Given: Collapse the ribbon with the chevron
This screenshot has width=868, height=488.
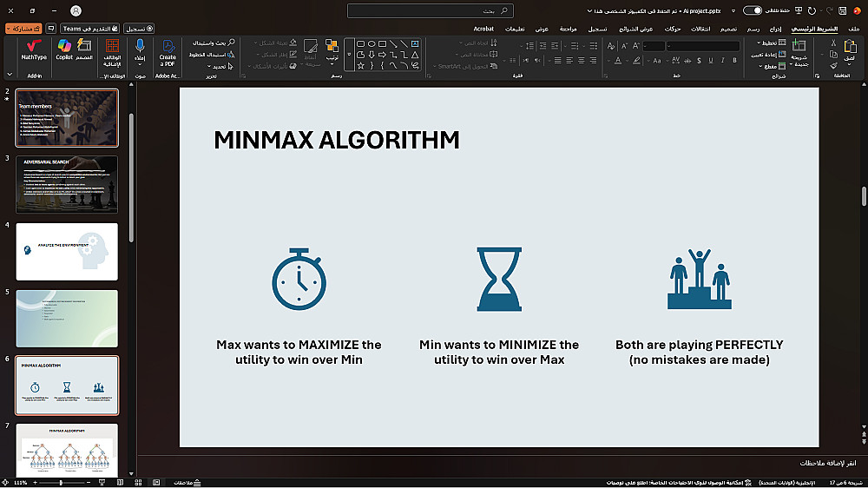Looking at the screenshot, I should (x=10, y=74).
